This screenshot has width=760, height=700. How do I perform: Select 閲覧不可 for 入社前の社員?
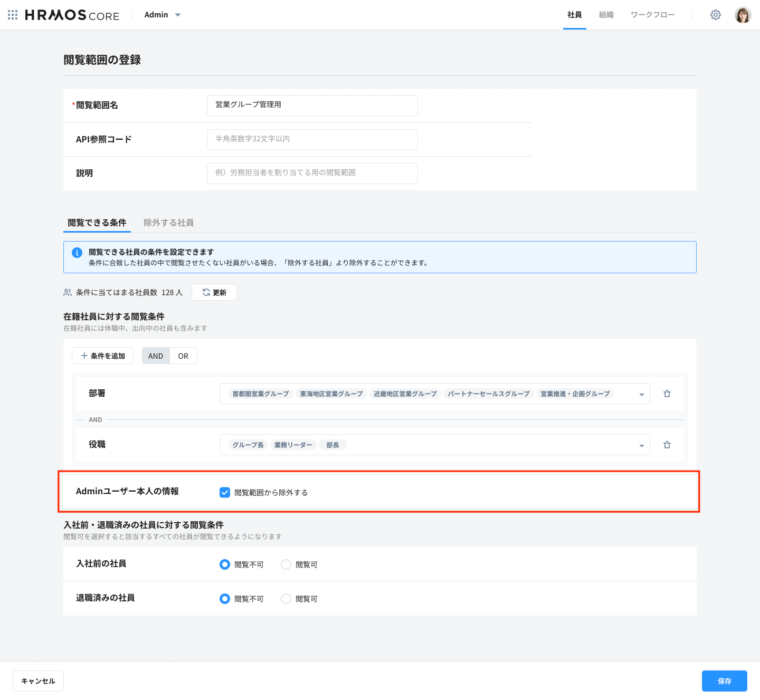click(225, 564)
